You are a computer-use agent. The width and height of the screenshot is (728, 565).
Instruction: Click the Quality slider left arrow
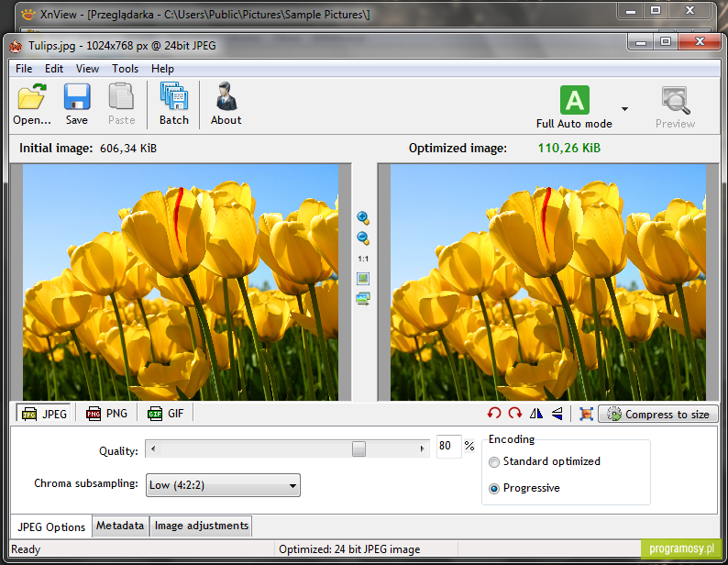(153, 449)
